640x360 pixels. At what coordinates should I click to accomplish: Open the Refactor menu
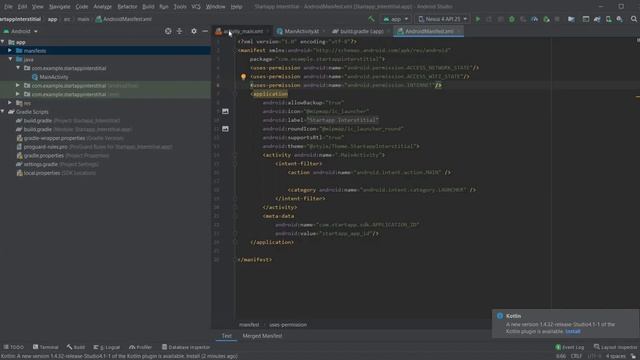coord(127,7)
